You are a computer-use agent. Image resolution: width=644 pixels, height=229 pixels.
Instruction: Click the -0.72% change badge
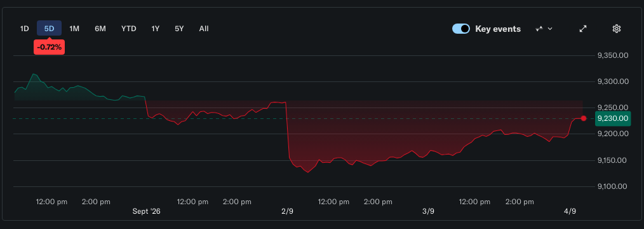[x=50, y=47]
